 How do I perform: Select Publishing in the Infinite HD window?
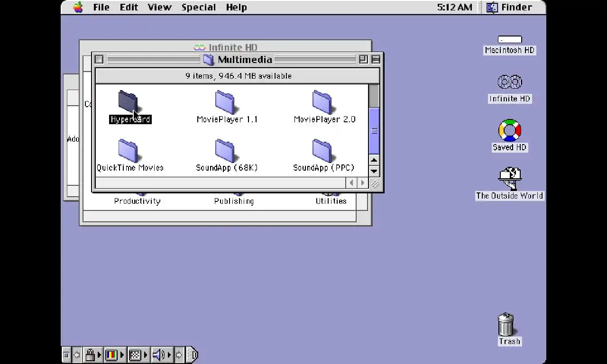[234, 201]
